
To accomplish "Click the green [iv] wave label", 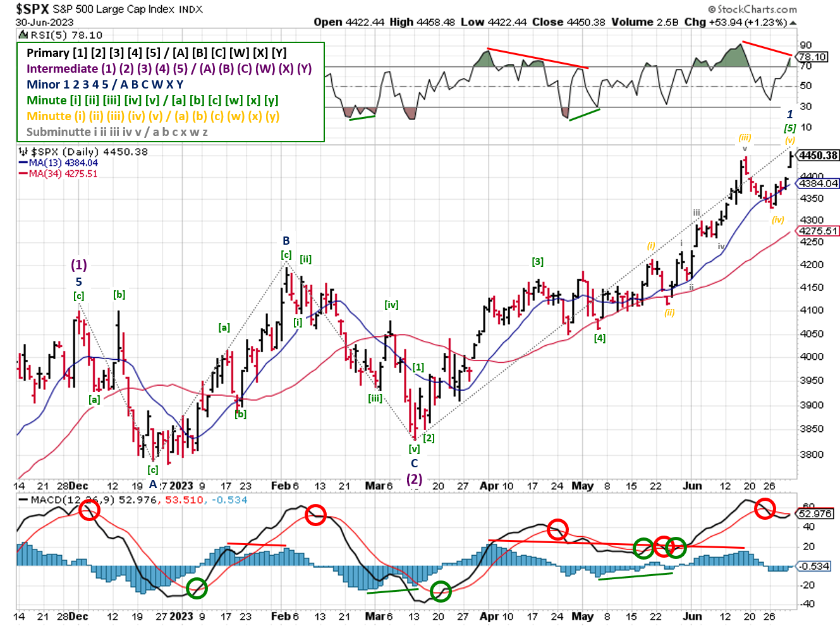I will coord(392,305).
